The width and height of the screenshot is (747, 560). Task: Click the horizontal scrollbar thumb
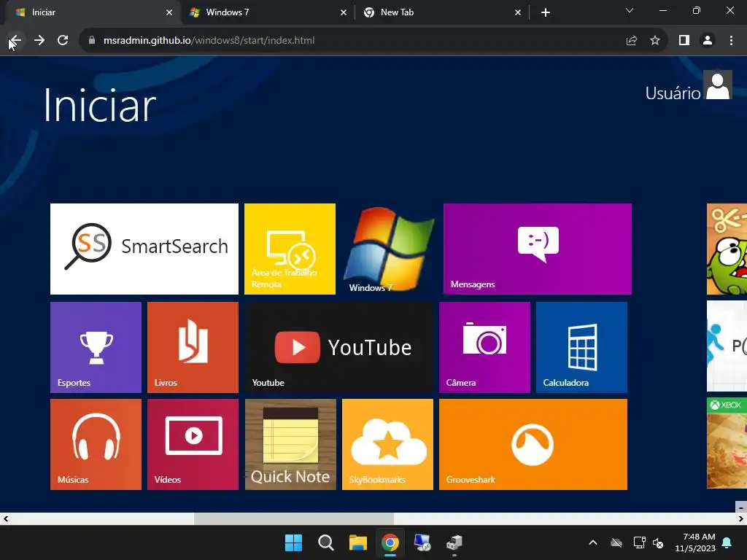pyautogui.click(x=294, y=518)
